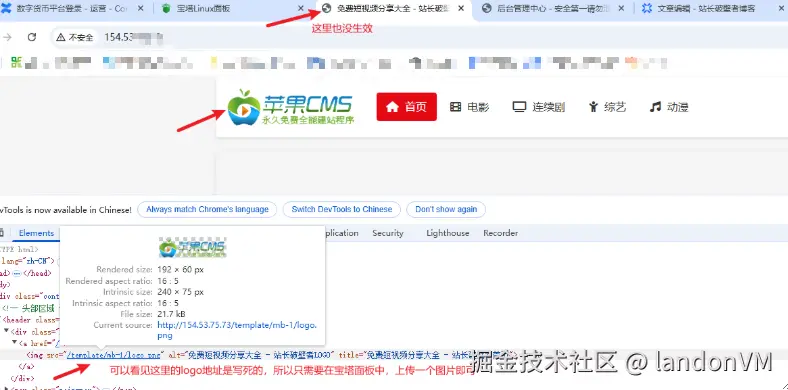Collapse the div class node under header
This screenshot has width=788, height=390.
[x=7, y=332]
